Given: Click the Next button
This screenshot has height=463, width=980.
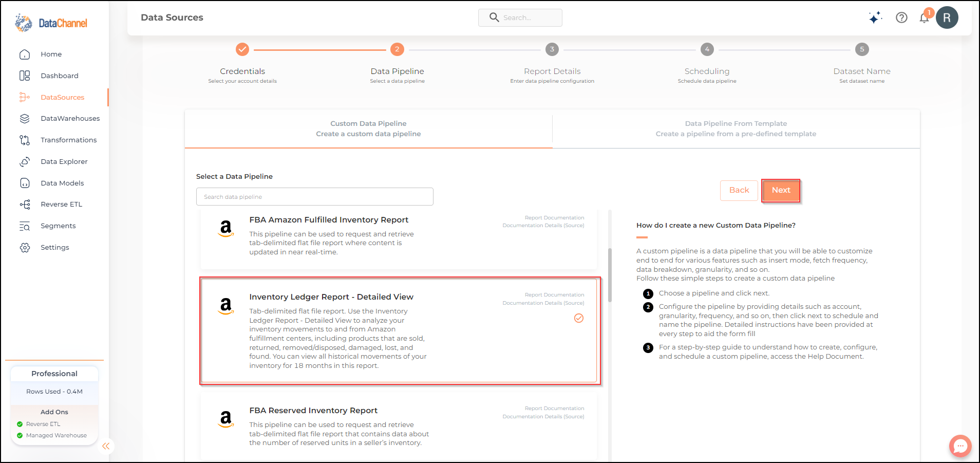Looking at the screenshot, I should click(x=781, y=190).
